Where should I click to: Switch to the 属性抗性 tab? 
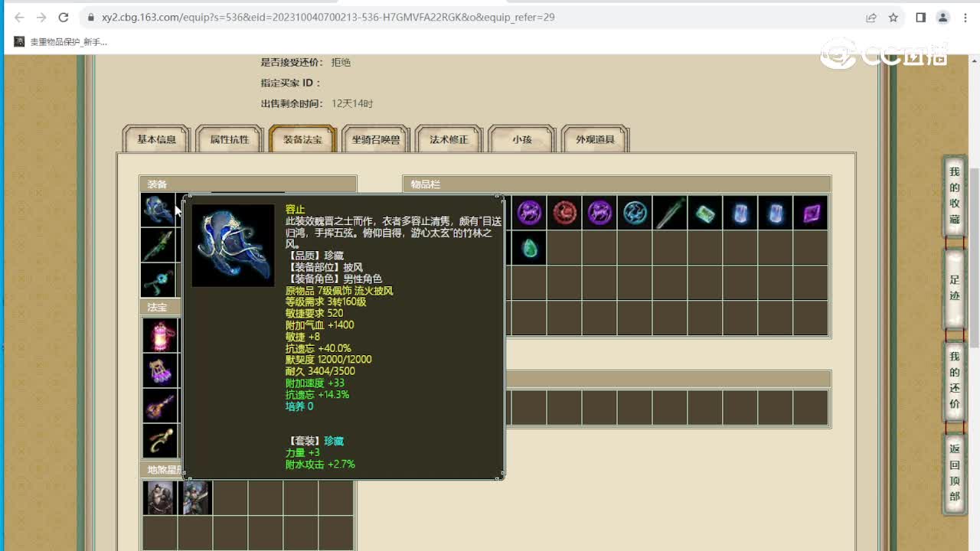tap(230, 139)
